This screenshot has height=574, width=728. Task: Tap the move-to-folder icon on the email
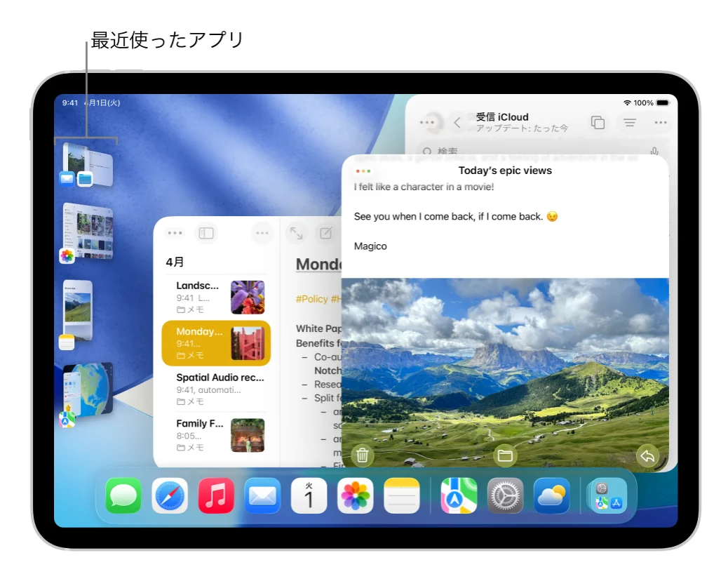point(504,455)
